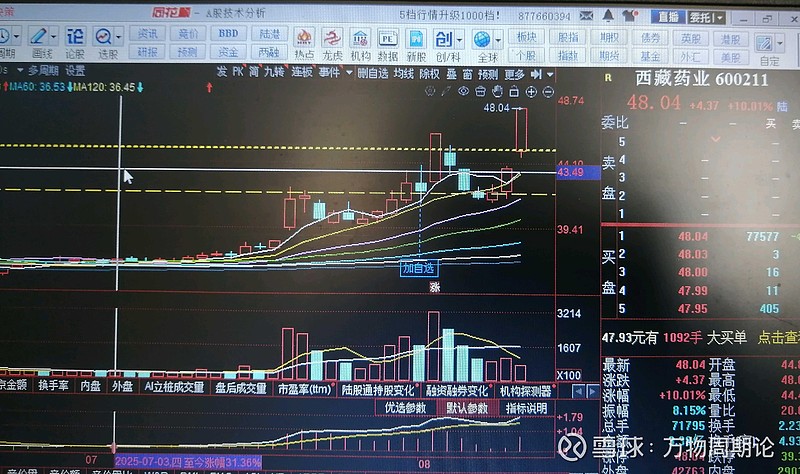
Task: Toggle 均线 moving averages display
Action: tap(403, 73)
